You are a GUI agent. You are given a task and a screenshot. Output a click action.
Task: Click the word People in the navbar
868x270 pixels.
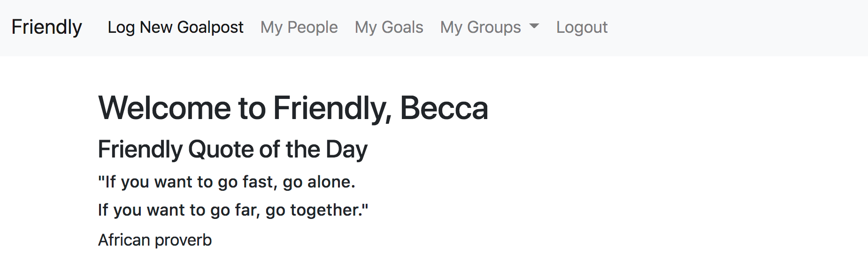click(x=312, y=27)
